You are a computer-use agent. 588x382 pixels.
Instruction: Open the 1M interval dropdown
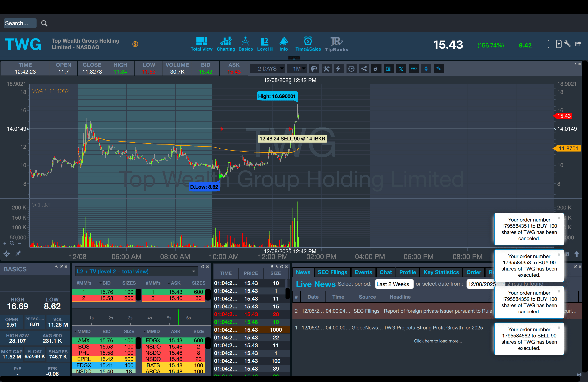pos(297,69)
